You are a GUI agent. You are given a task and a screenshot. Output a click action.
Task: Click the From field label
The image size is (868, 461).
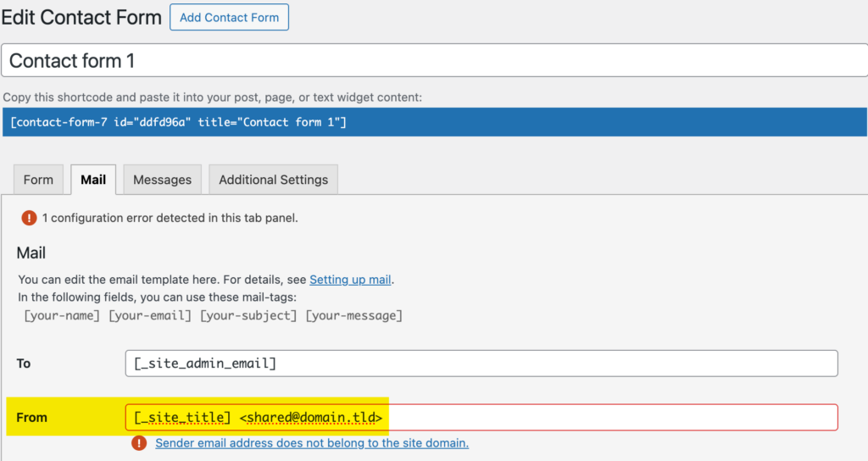pyautogui.click(x=31, y=417)
